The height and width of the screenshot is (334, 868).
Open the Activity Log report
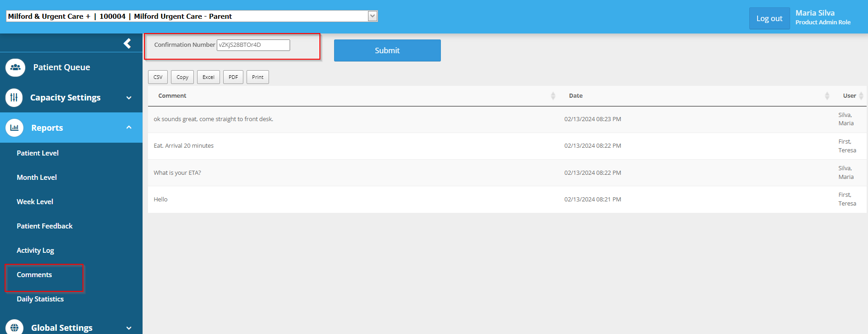pos(35,250)
